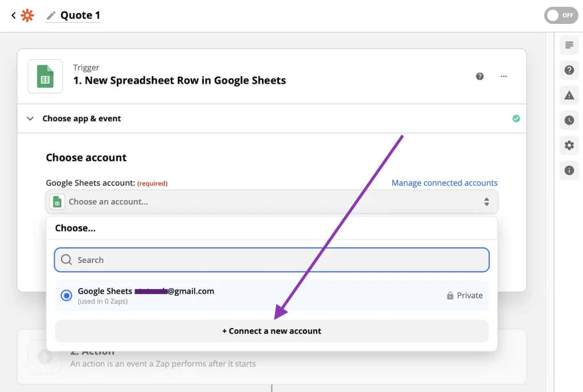The image size is (583, 392).
Task: Collapse the 'Choose app & event' section
Action: pyautogui.click(x=30, y=118)
